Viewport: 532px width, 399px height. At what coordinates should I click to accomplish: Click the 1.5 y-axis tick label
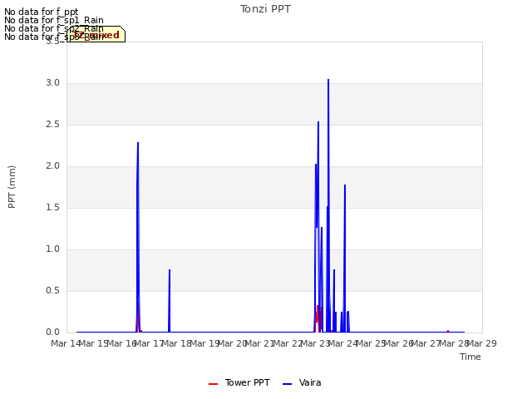coord(52,208)
